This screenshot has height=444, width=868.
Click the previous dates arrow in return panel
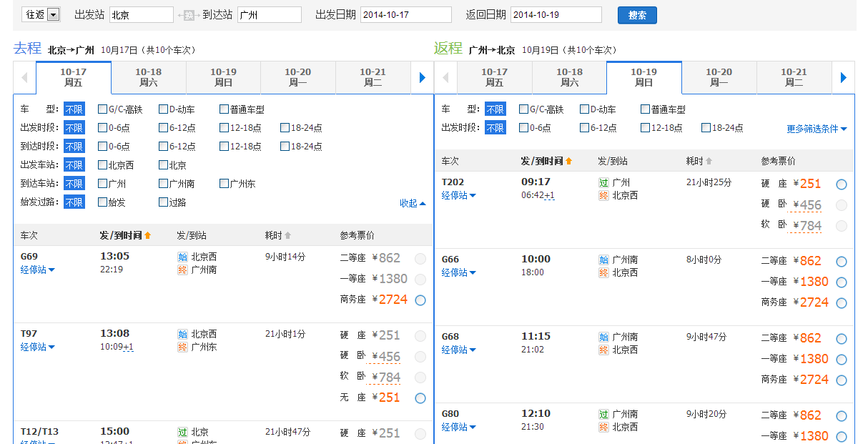[x=445, y=77]
